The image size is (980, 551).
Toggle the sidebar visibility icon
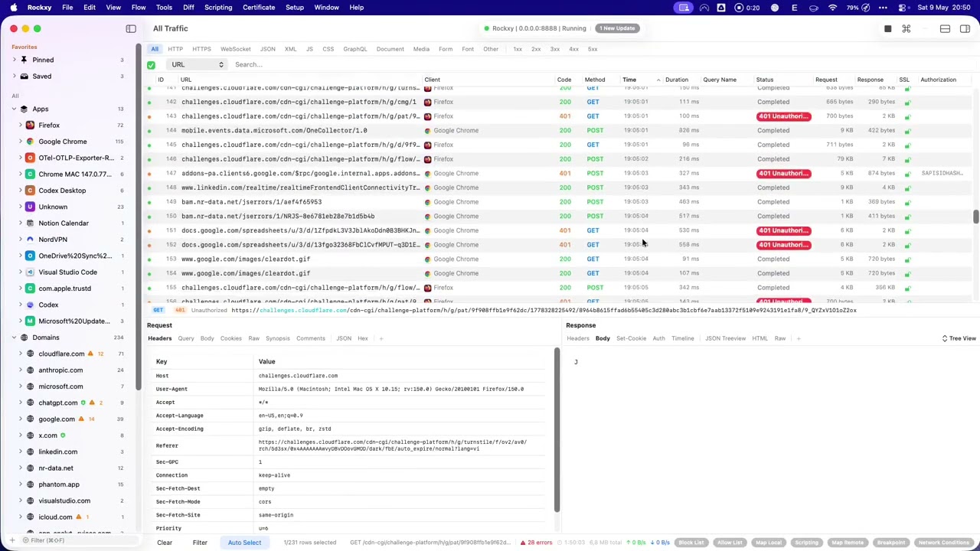131,29
